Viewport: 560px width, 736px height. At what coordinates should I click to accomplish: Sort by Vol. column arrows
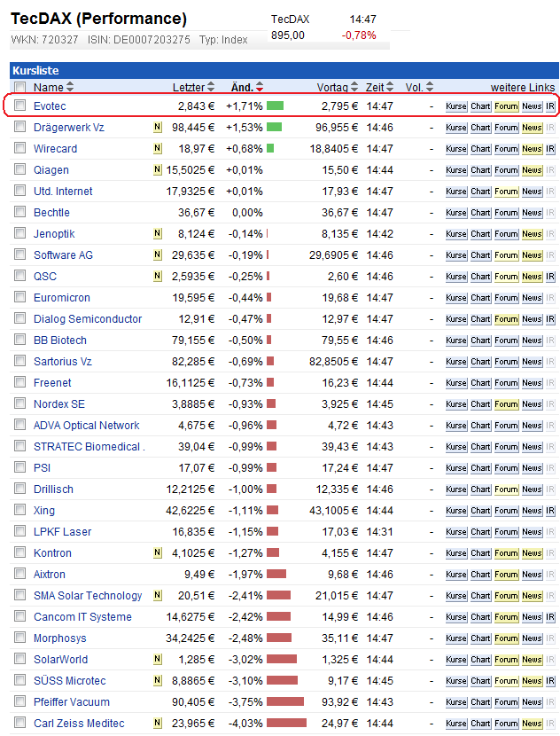430,87
